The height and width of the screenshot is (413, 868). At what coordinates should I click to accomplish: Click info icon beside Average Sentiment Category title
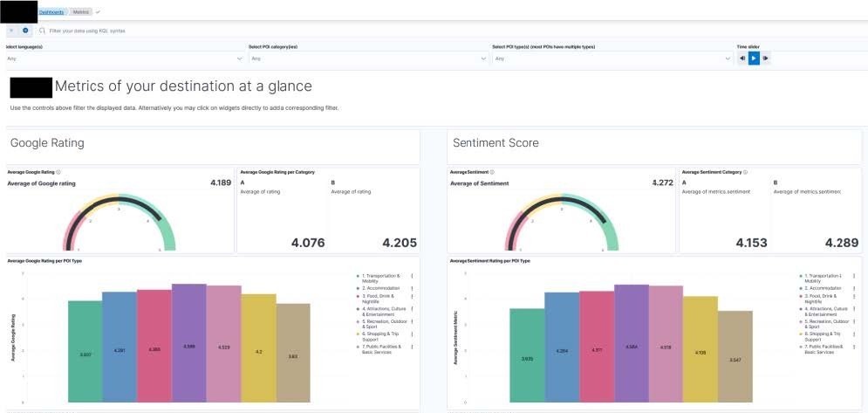745,172
